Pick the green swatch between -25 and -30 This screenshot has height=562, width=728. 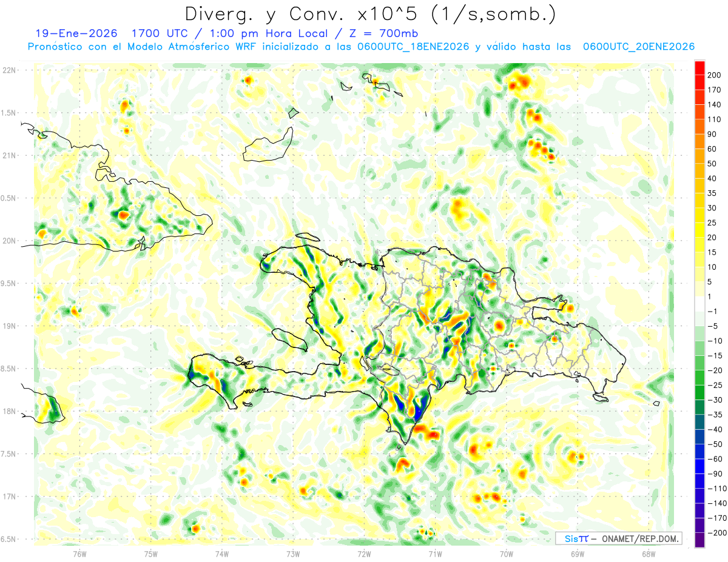699,392
